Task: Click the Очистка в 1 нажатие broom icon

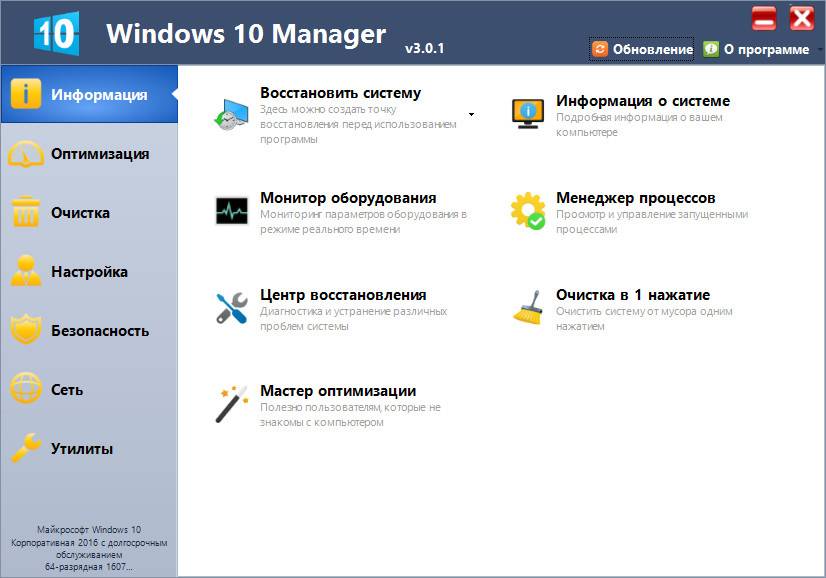Action: tap(528, 307)
